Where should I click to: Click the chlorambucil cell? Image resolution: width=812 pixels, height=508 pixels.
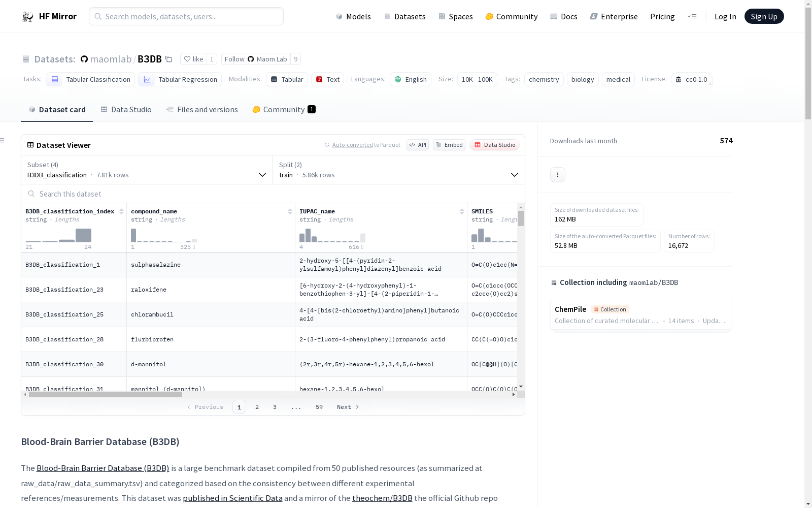(211, 314)
